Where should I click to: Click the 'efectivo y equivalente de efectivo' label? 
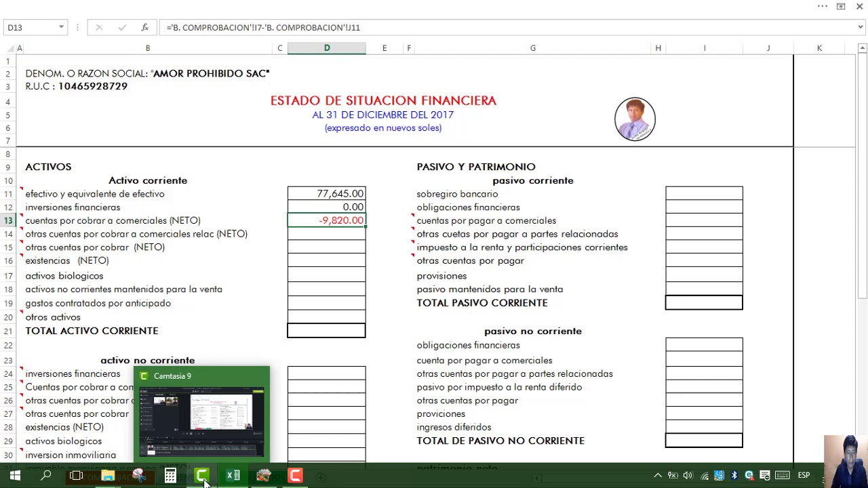95,194
